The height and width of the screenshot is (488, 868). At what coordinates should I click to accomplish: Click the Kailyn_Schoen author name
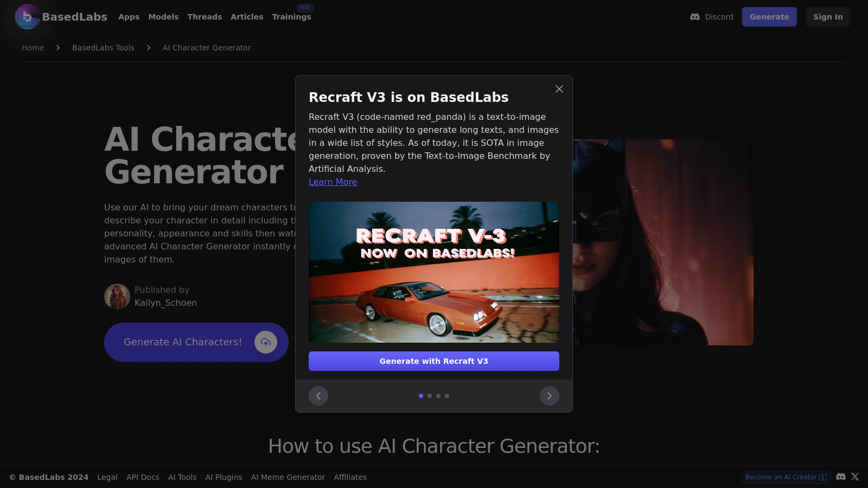pos(166,303)
